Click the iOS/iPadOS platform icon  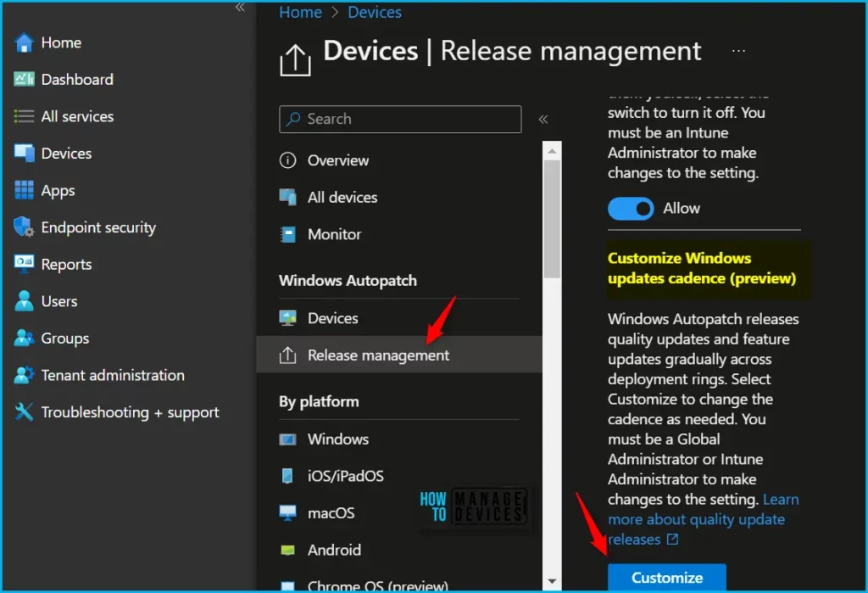pyautogui.click(x=287, y=476)
